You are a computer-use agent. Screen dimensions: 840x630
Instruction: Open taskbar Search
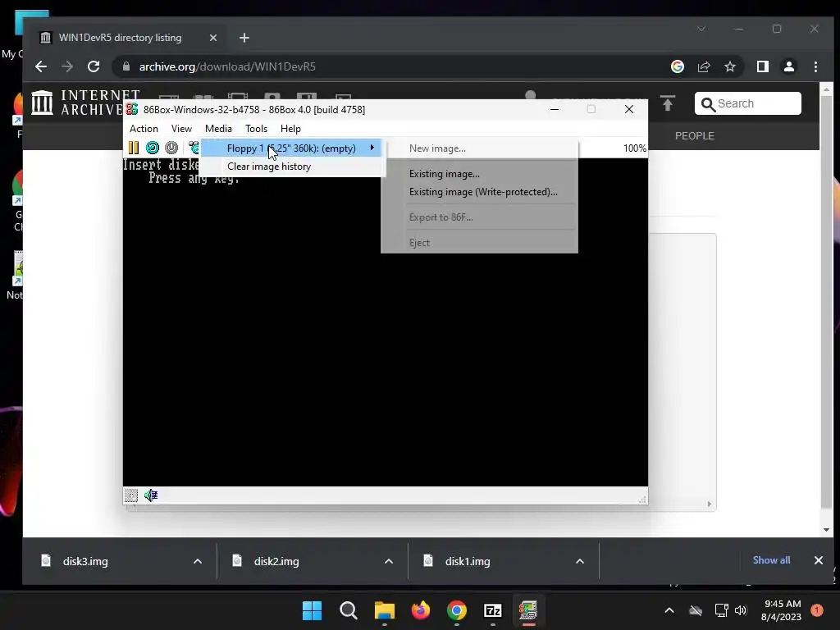click(348, 610)
